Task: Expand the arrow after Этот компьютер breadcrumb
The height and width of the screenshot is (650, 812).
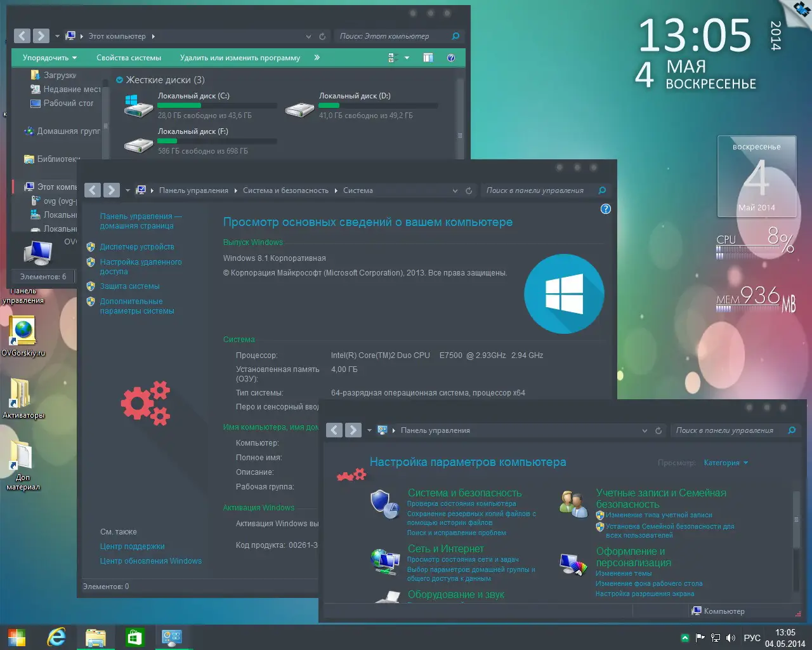Action: click(x=153, y=36)
